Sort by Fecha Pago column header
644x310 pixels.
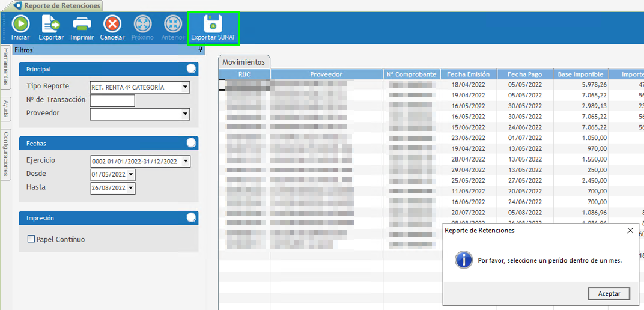[x=525, y=74]
